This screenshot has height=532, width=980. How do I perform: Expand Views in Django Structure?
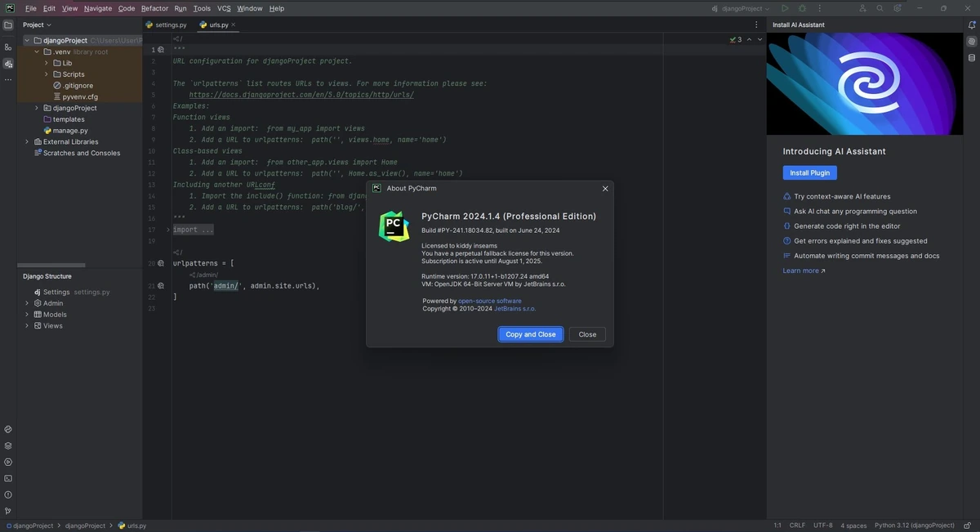[x=26, y=326]
